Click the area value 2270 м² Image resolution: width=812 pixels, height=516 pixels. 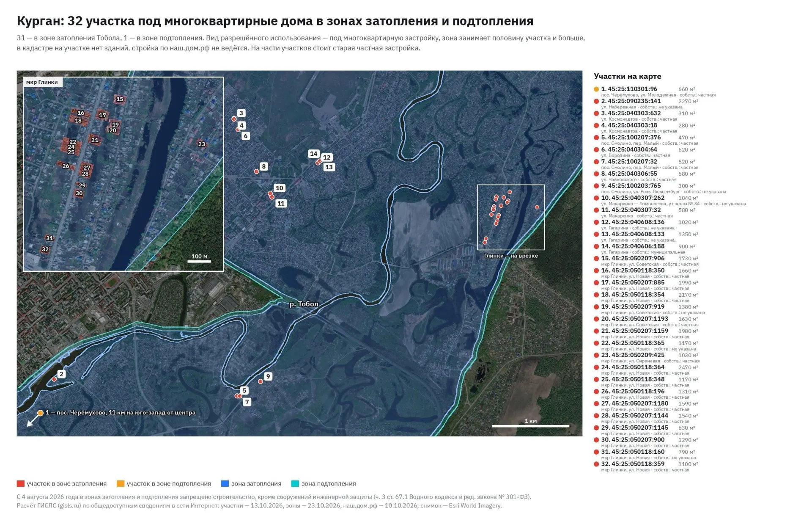[688, 101]
